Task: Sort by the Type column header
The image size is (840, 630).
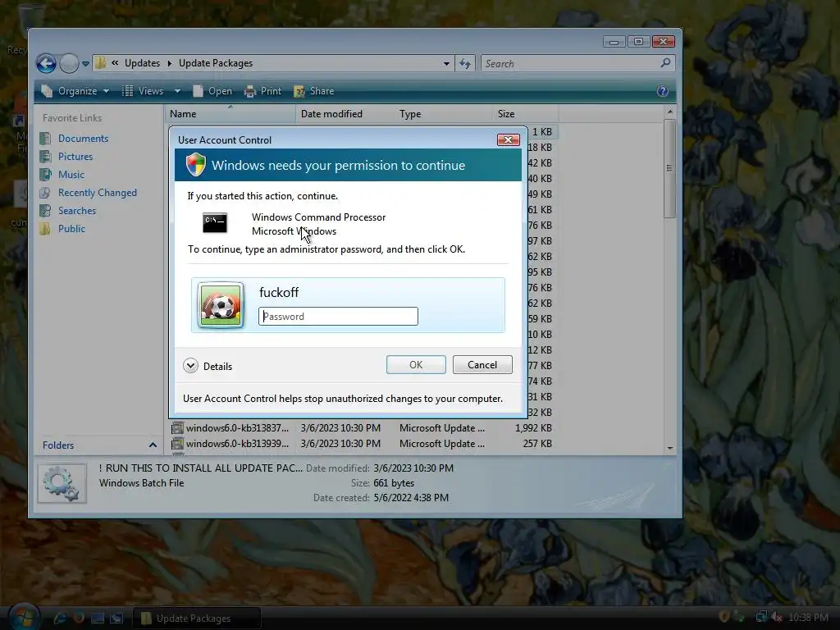Action: pyautogui.click(x=442, y=113)
